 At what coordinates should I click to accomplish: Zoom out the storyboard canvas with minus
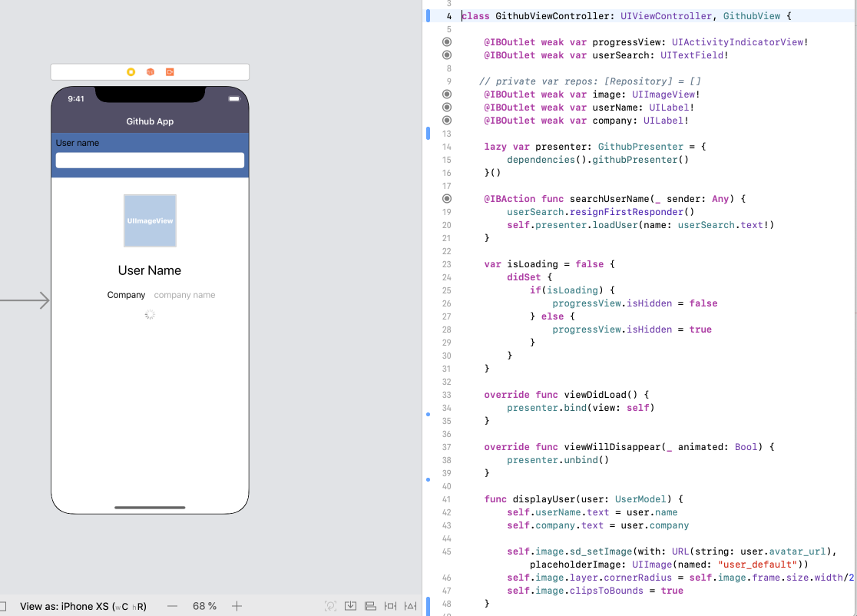173,606
